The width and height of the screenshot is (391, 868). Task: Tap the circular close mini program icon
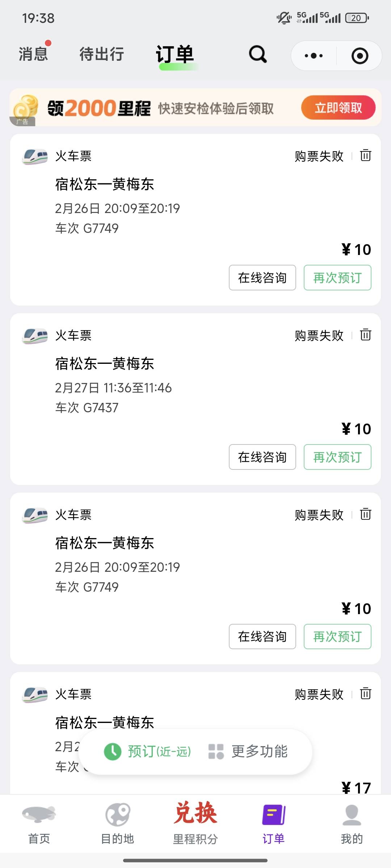[360, 56]
